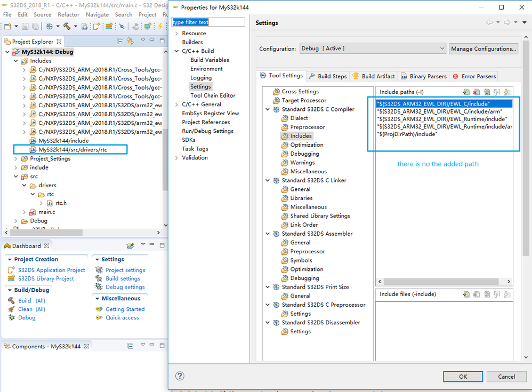Collapse Standard S32DS C Compiler node
This screenshot has width=532, height=392.
pyautogui.click(x=268, y=109)
